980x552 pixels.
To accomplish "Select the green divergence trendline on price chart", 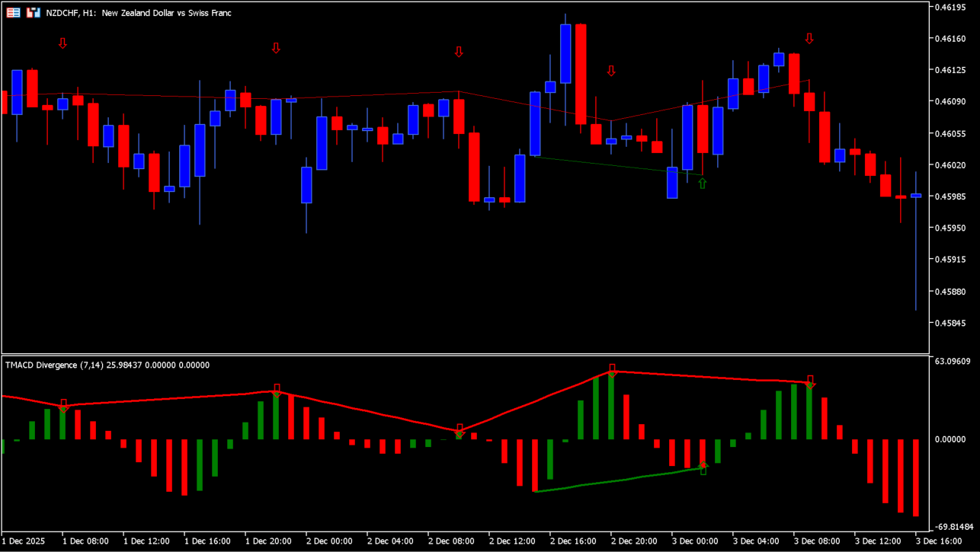I will pos(617,166).
